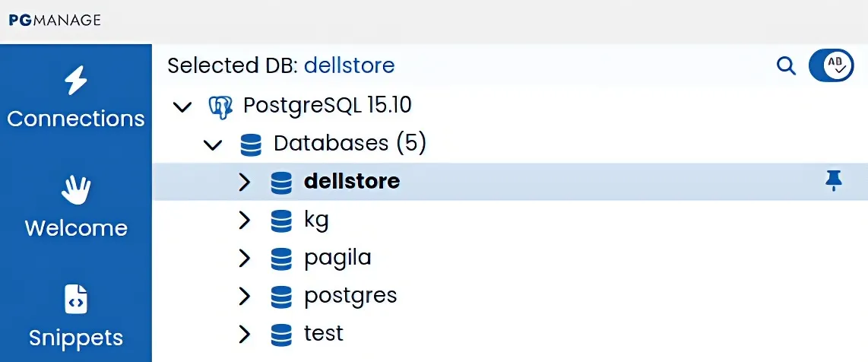868x362 pixels.
Task: Click the PostgreSQL elephant icon
Action: (220, 106)
